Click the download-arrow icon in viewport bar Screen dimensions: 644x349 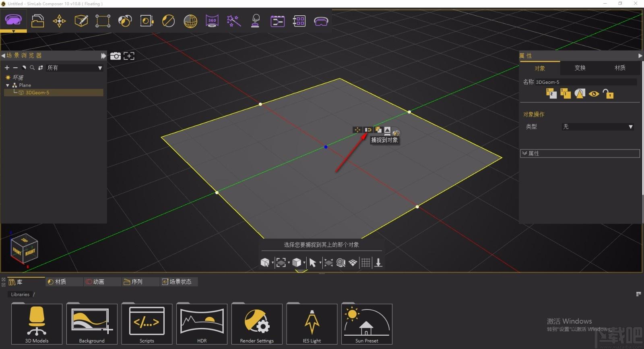pos(378,263)
